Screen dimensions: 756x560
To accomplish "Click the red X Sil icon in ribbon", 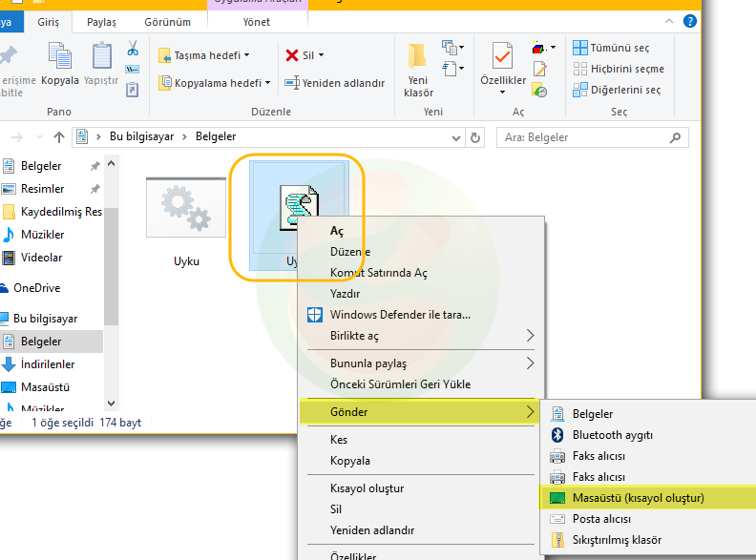I will click(x=292, y=55).
